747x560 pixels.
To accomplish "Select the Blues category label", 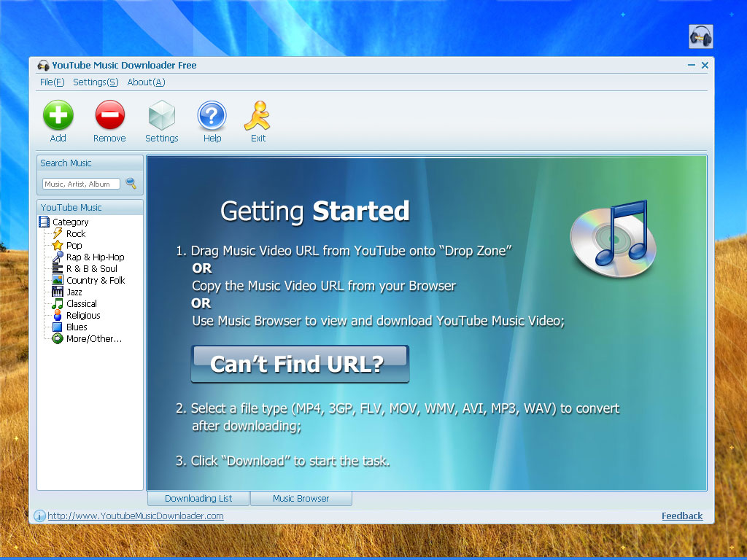I will click(77, 327).
